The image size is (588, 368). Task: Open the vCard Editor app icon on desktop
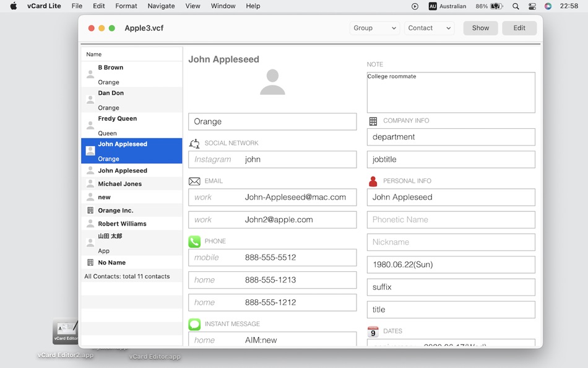point(65,331)
